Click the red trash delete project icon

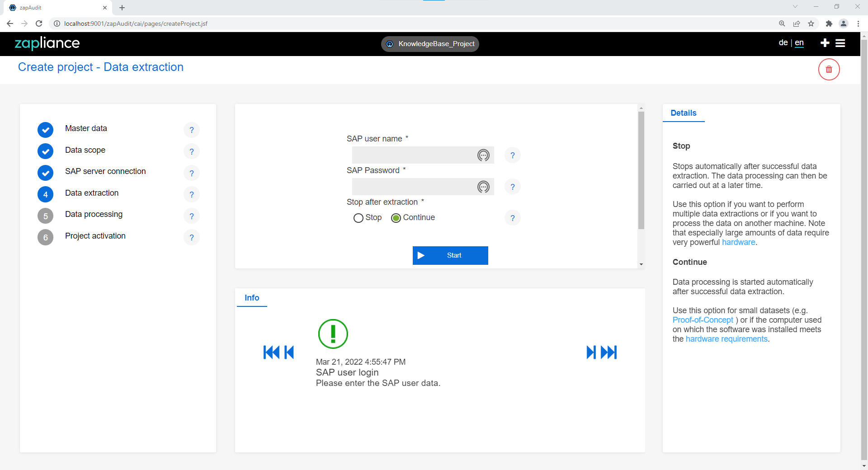tap(829, 70)
